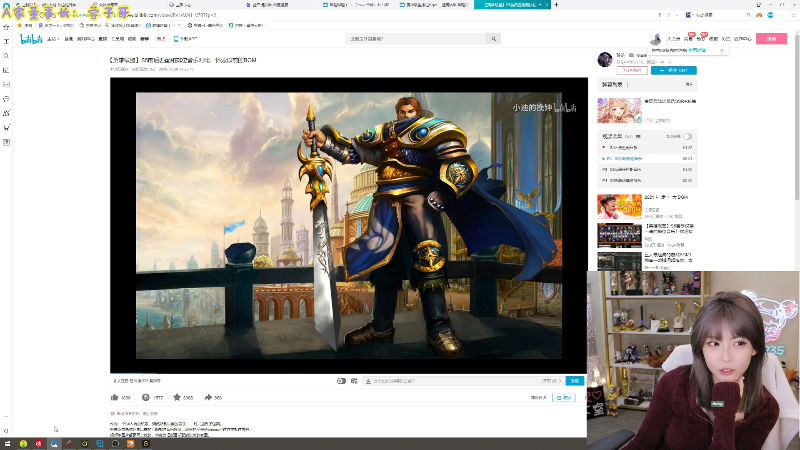The width and height of the screenshot is (800, 450).
Task: Open more options dots beside notes
Action: (x=586, y=397)
